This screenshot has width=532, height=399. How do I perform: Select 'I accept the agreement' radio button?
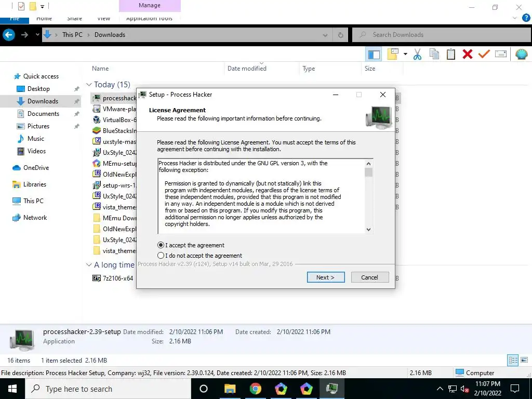161,245
